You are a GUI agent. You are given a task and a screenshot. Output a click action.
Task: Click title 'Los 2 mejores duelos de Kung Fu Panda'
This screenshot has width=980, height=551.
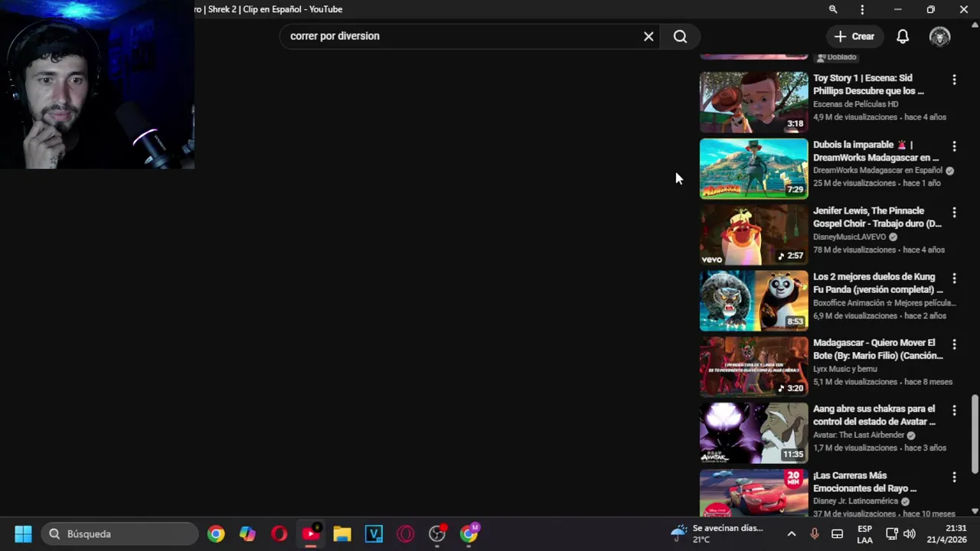coord(878,283)
